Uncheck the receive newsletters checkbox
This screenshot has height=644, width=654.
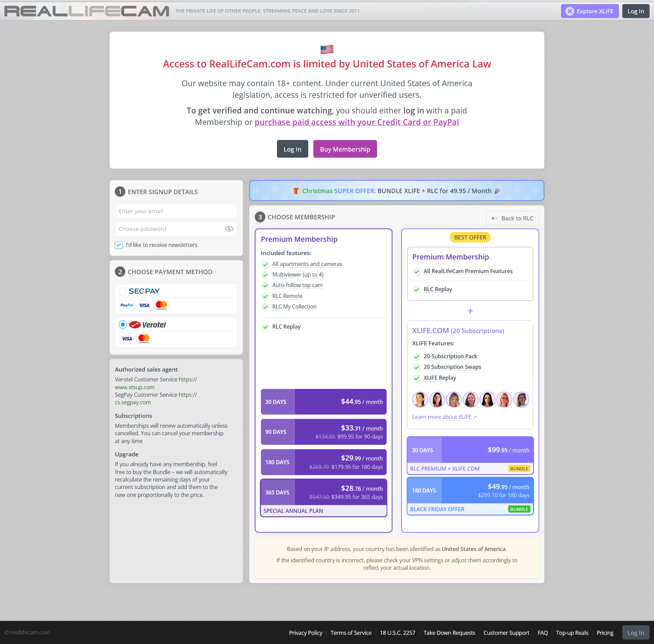(x=119, y=245)
